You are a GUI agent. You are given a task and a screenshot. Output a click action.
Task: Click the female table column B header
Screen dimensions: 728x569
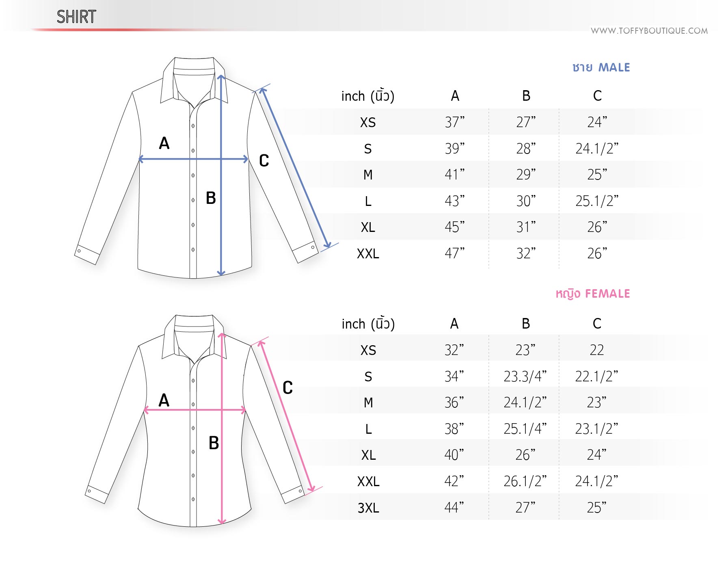tap(526, 324)
